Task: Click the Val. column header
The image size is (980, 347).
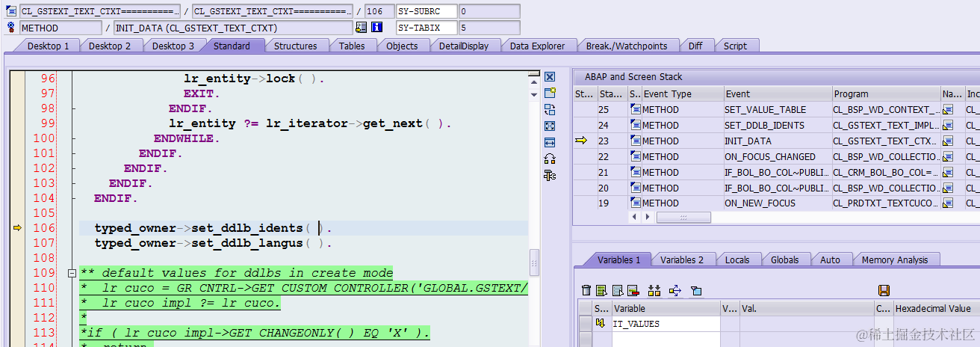Action: click(806, 308)
